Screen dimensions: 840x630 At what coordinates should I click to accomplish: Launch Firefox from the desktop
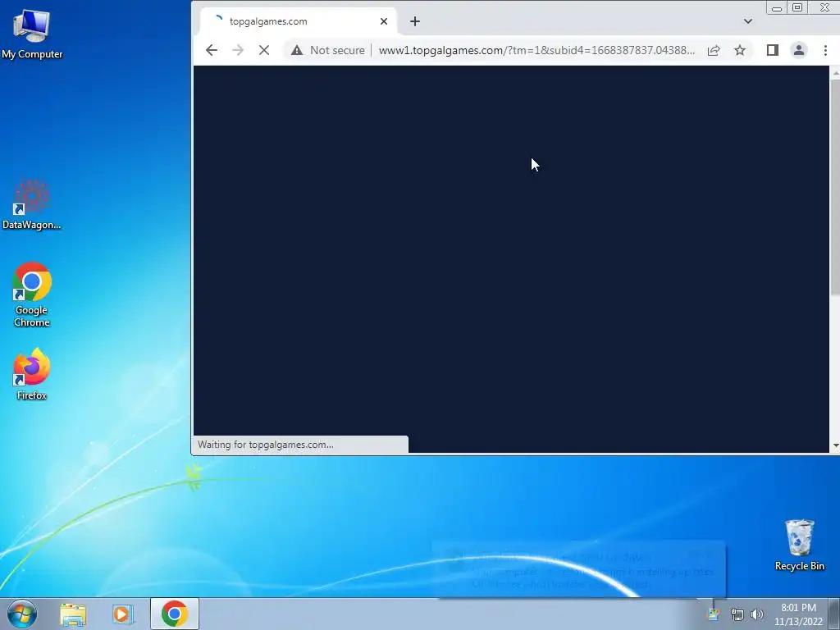tap(32, 374)
